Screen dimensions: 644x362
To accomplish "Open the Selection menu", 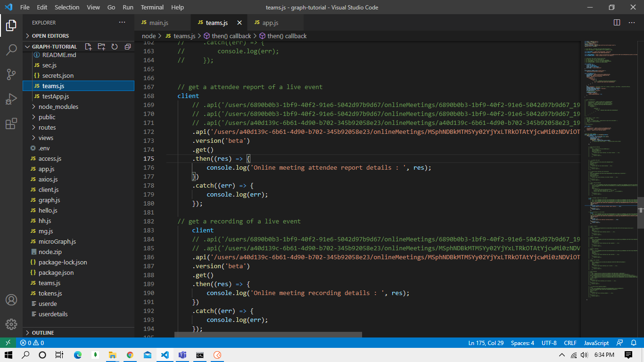I will pyautogui.click(x=67, y=7).
